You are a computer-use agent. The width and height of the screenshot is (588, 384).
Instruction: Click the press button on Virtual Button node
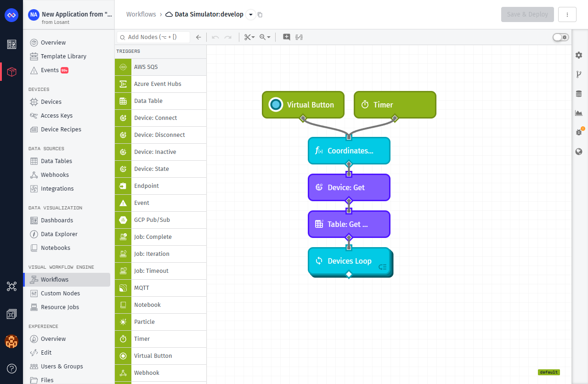pyautogui.click(x=276, y=105)
